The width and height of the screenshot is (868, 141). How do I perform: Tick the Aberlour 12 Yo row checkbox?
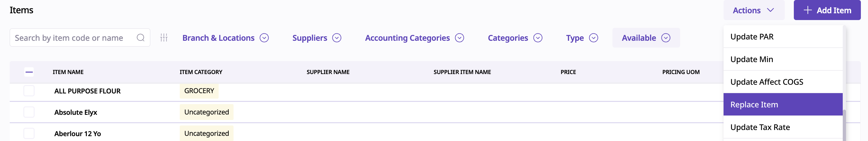(29, 133)
